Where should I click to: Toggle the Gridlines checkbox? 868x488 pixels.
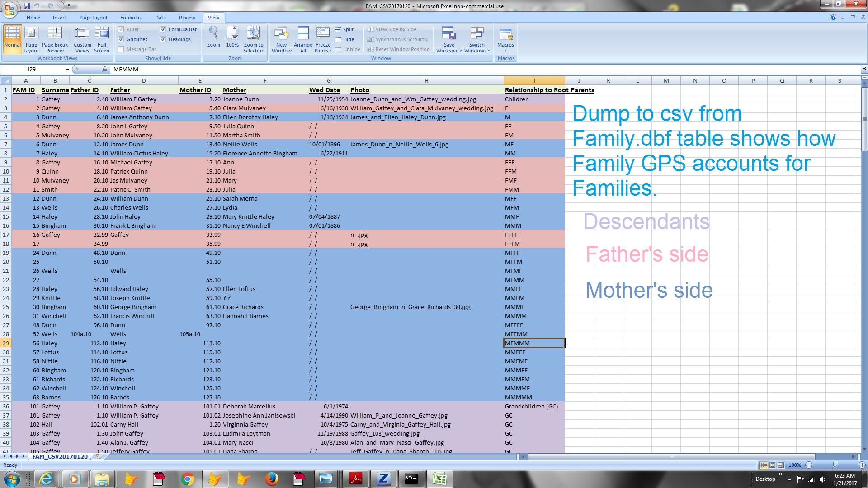point(121,39)
